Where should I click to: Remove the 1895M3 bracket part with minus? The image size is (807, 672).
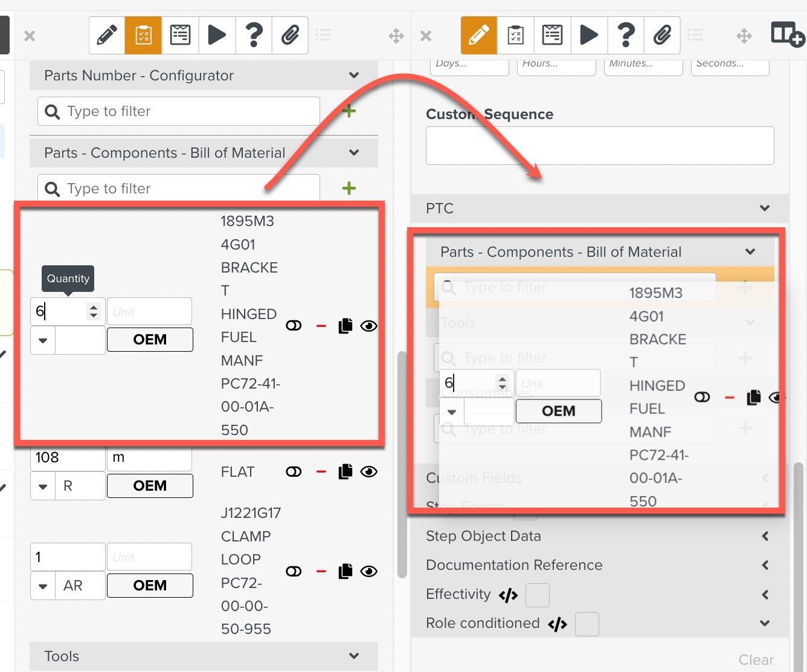pos(321,326)
